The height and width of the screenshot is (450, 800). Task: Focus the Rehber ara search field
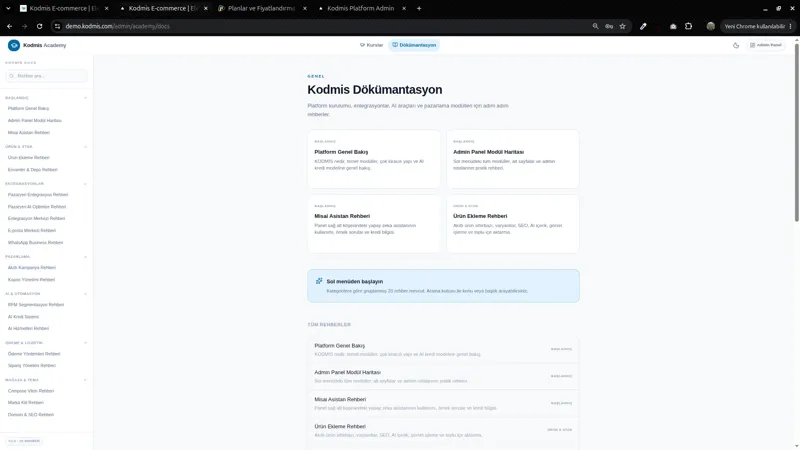tap(46, 76)
